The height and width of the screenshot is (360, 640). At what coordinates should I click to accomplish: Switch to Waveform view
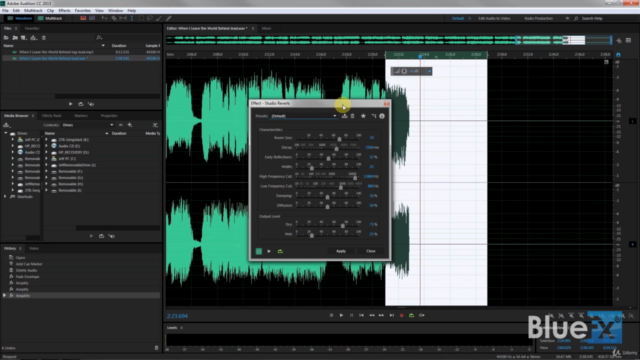(x=20, y=18)
